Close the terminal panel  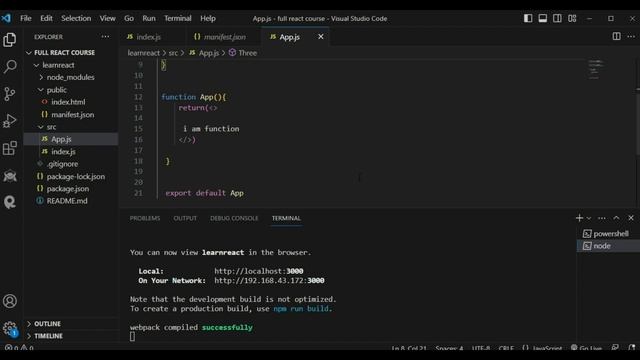point(631,218)
